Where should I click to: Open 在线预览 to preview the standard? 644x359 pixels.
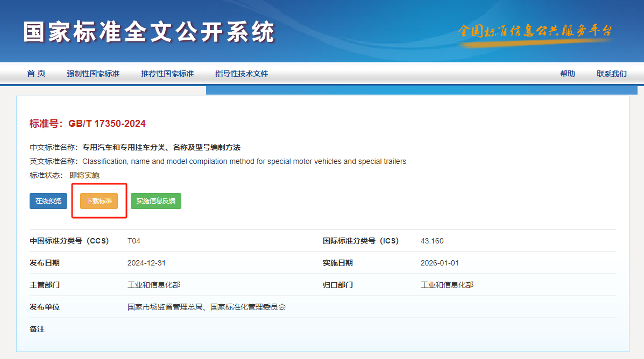point(48,200)
